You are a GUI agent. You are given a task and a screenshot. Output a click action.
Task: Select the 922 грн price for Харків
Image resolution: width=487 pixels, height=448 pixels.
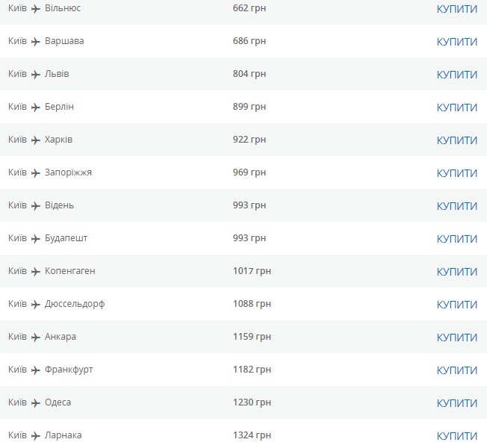click(x=249, y=140)
